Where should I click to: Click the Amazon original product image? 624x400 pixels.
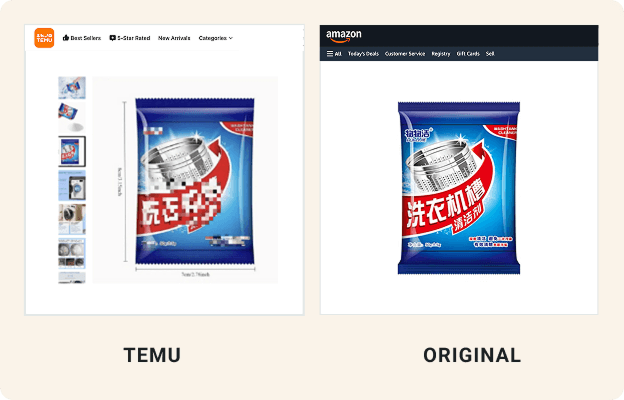pyautogui.click(x=459, y=188)
